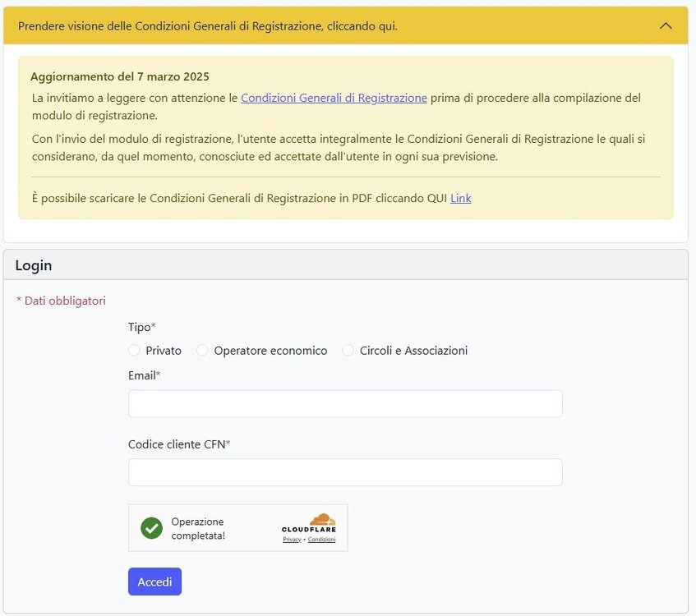Collapse the yellow notice with the chevron icon
Image resolution: width=696 pixels, height=616 pixels.
click(666, 25)
